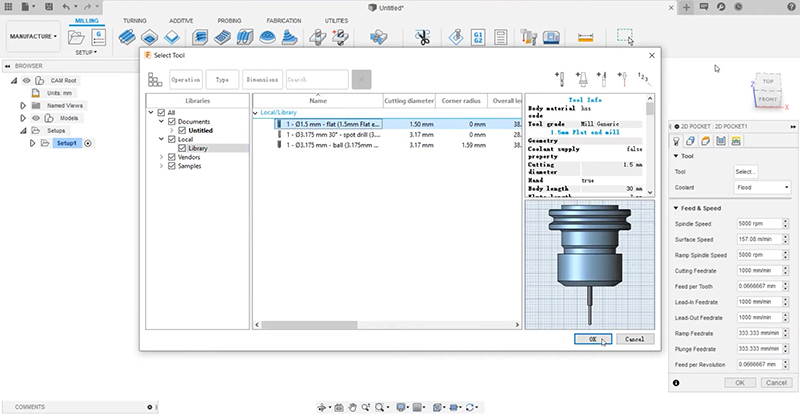Toggle the Samples library checkbox
Image resolution: width=800 pixels, height=414 pixels.
tap(171, 166)
